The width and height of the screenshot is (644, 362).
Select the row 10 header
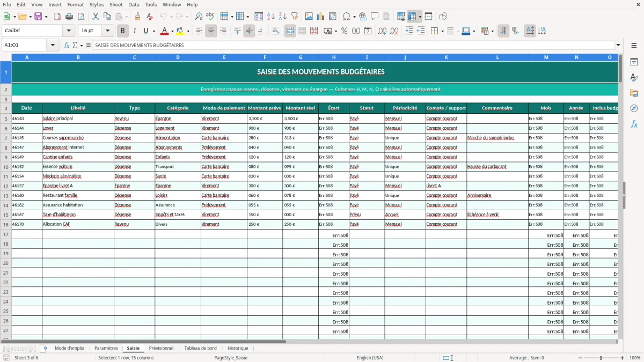(6, 167)
